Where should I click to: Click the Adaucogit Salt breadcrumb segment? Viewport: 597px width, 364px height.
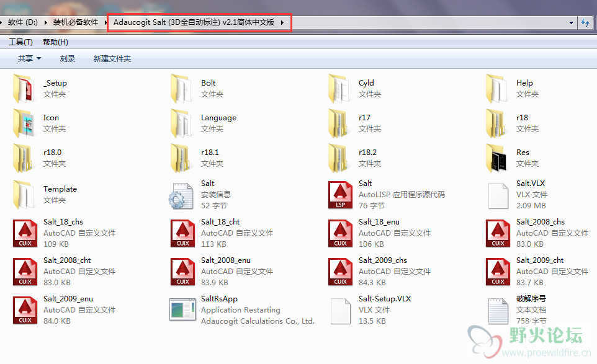click(x=194, y=22)
